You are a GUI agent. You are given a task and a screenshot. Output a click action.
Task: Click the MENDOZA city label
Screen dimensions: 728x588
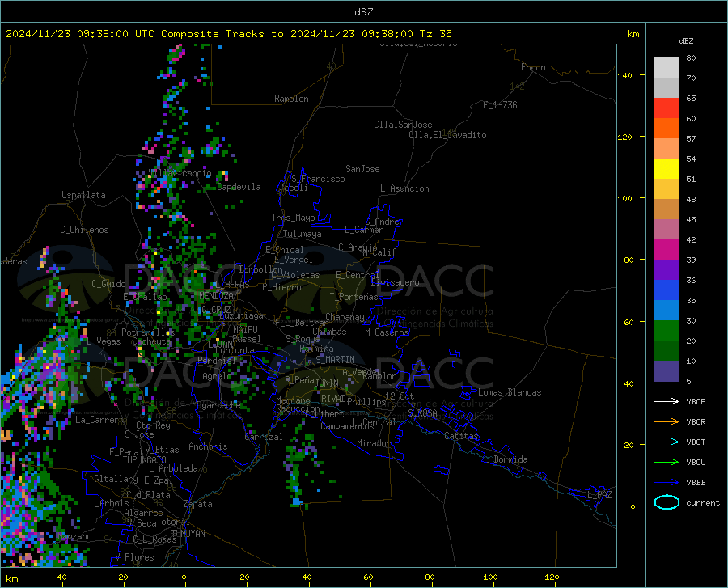tap(216, 296)
